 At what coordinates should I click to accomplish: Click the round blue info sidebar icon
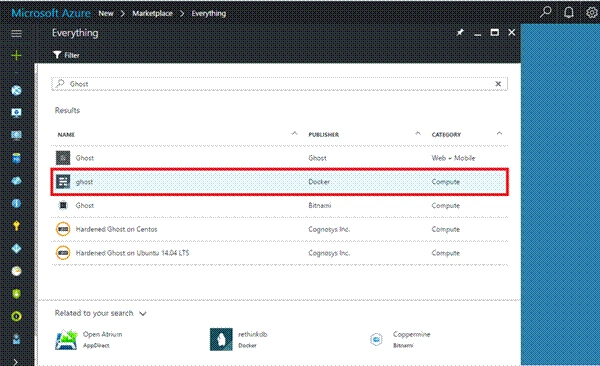click(x=16, y=203)
